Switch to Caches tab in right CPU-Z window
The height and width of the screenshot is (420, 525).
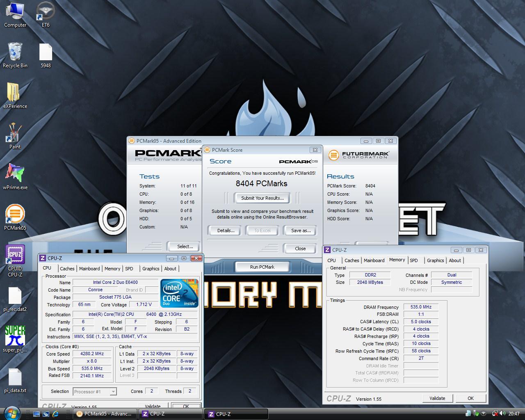click(352, 260)
